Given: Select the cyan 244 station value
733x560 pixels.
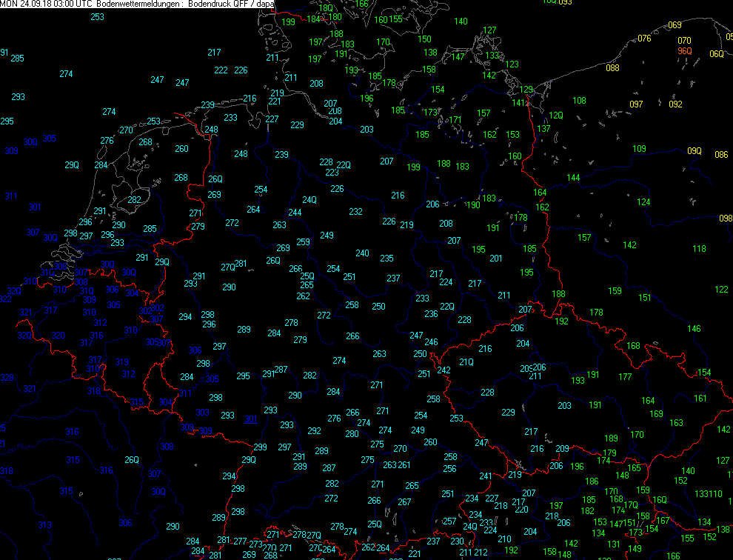Looking at the screenshot, I should click(x=295, y=213).
